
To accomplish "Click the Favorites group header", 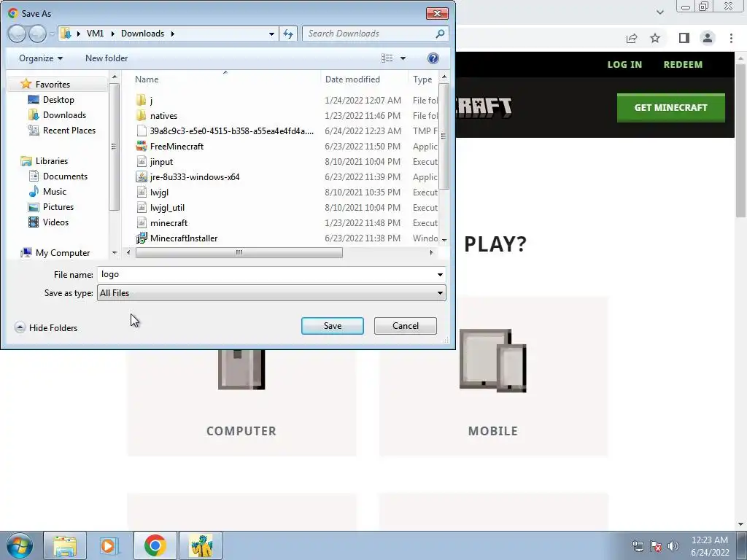I will [53, 85].
